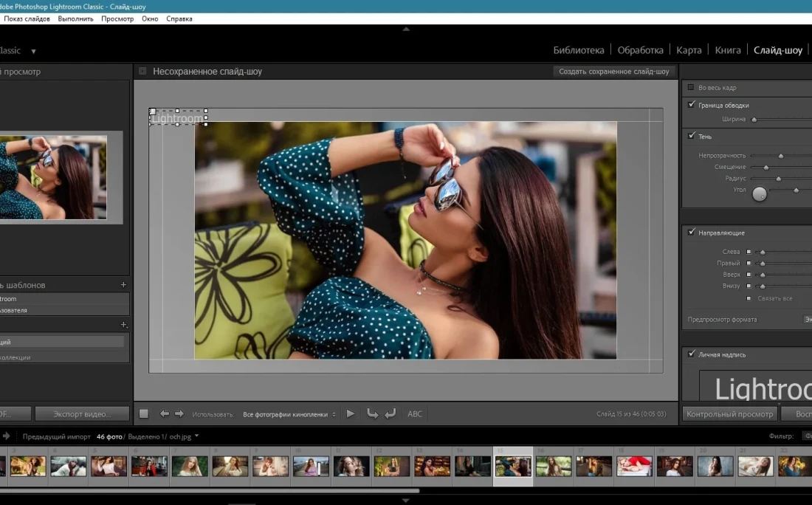Go to previous slide with left arrow
This screenshot has height=505, width=812.
165,414
